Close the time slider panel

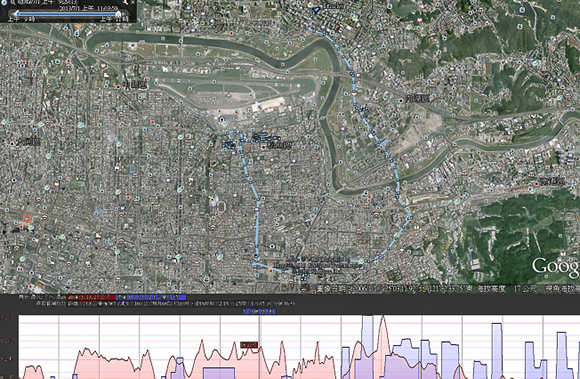point(133,2)
